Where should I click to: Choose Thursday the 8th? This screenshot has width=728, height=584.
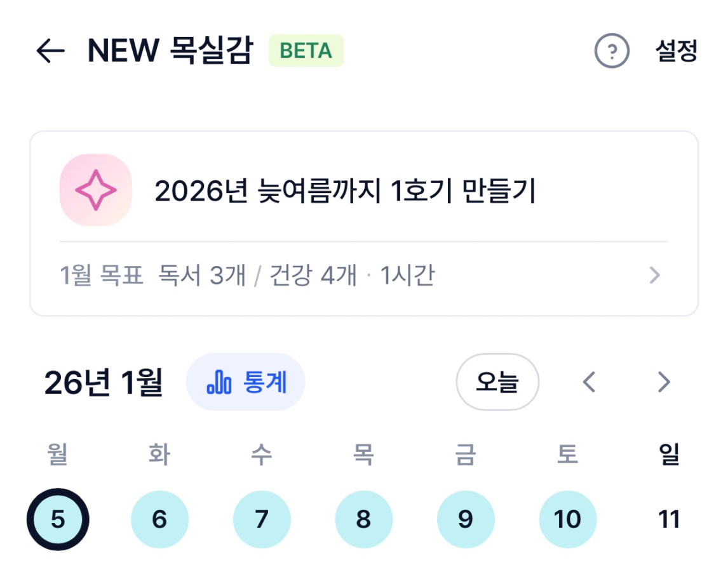(x=363, y=519)
